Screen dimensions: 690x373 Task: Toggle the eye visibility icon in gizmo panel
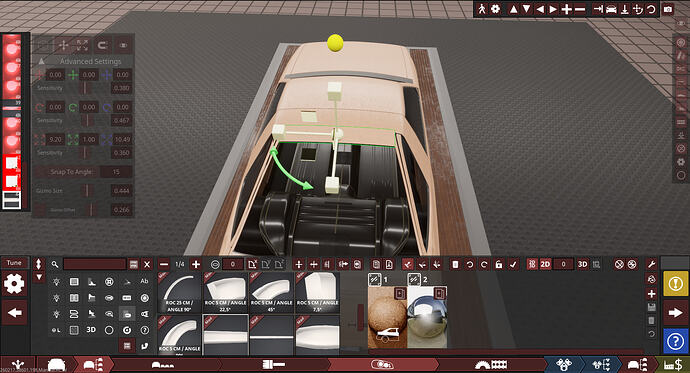123,45
